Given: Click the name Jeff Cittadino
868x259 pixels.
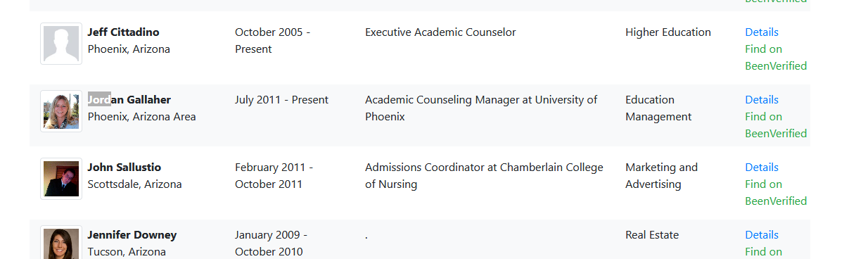Looking at the screenshot, I should pyautogui.click(x=123, y=32).
